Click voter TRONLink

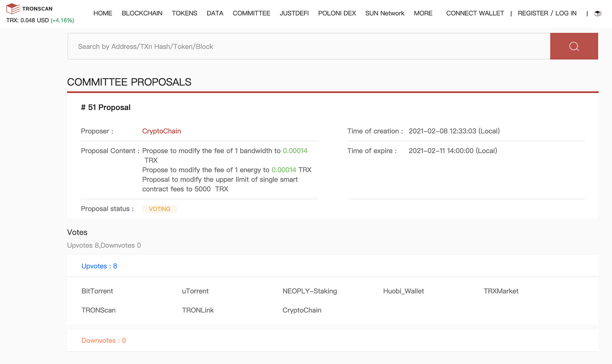point(198,310)
